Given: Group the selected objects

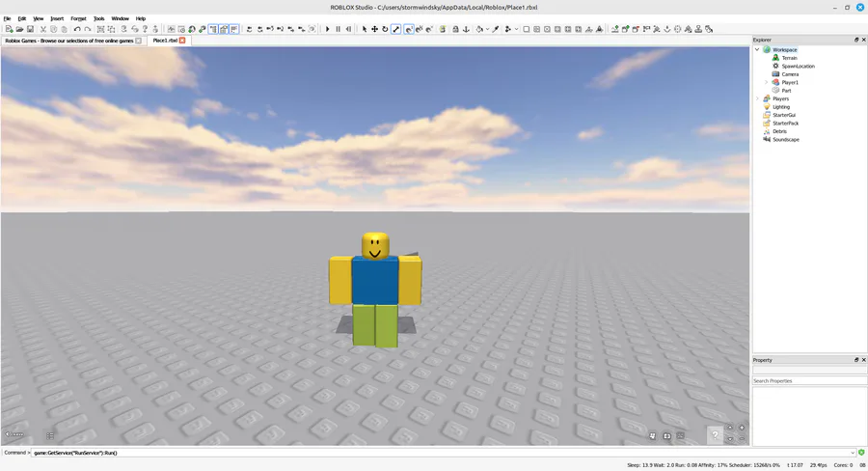Looking at the screenshot, I should (100, 29).
